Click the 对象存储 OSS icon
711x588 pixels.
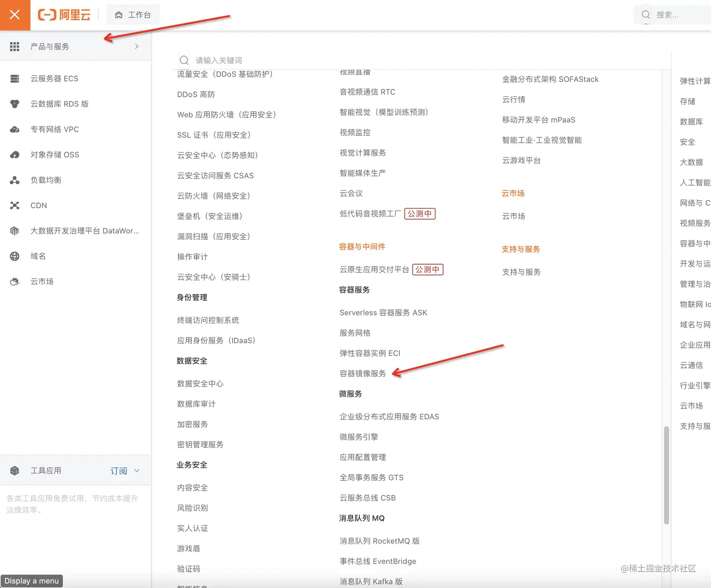[15, 155]
